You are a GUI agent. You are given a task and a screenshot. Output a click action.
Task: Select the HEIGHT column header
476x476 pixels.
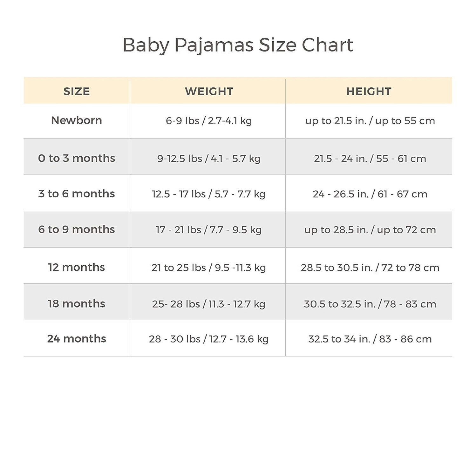tap(369, 92)
